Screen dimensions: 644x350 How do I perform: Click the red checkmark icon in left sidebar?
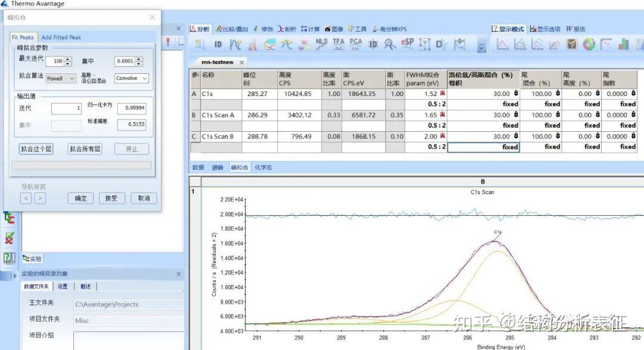pyautogui.click(x=9, y=237)
